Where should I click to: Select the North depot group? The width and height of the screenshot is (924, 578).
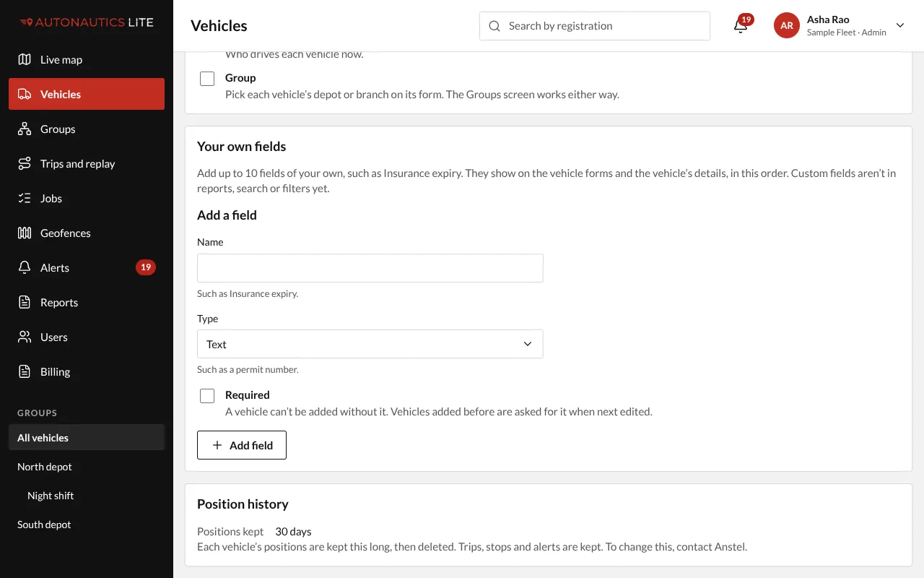tap(87, 467)
